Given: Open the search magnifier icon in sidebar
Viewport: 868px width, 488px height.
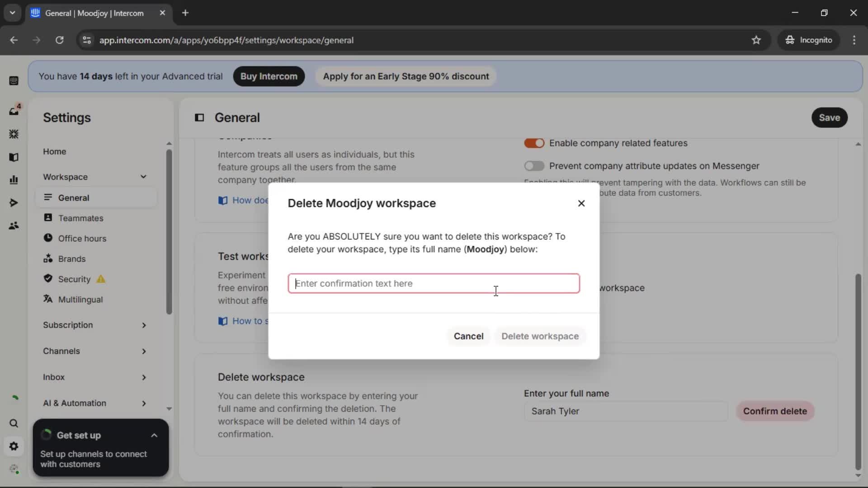Looking at the screenshot, I should (x=14, y=423).
